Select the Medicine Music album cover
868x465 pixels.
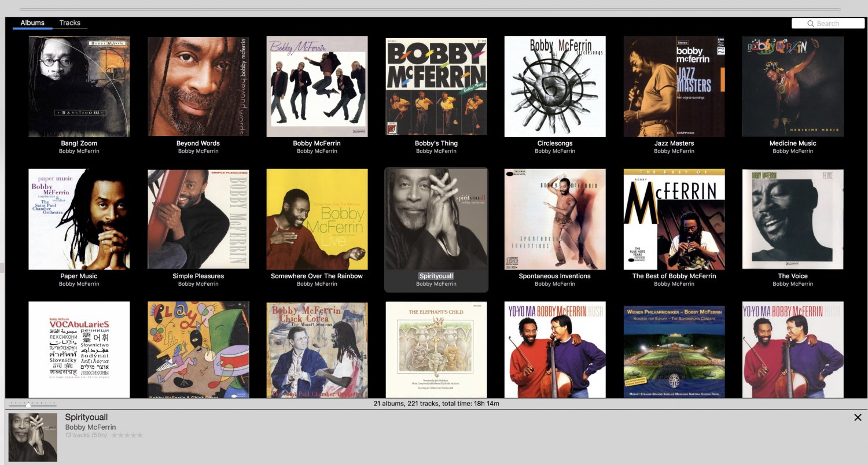click(x=793, y=87)
